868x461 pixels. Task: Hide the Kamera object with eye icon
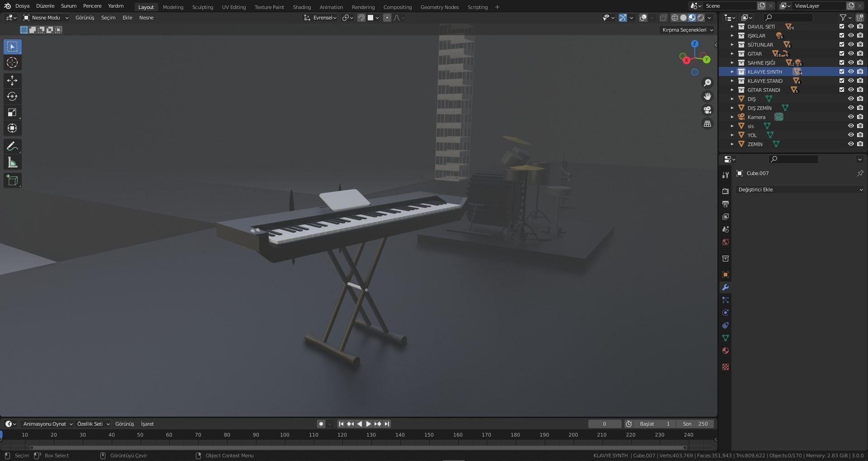click(851, 117)
